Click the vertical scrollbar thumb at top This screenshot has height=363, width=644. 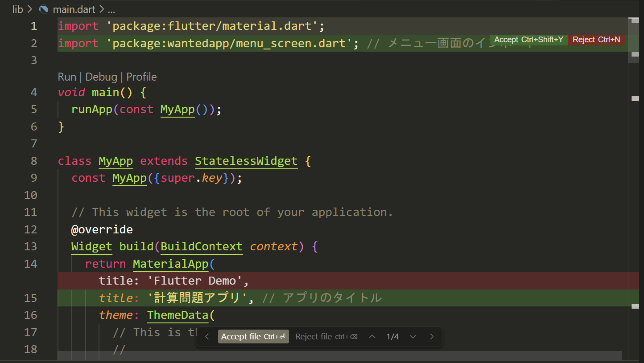(634, 40)
